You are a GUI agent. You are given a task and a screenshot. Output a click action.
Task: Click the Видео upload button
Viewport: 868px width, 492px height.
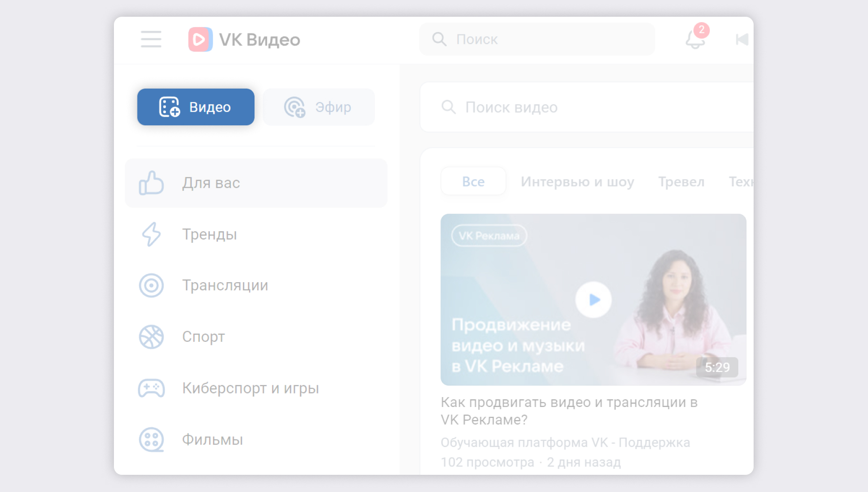(196, 107)
